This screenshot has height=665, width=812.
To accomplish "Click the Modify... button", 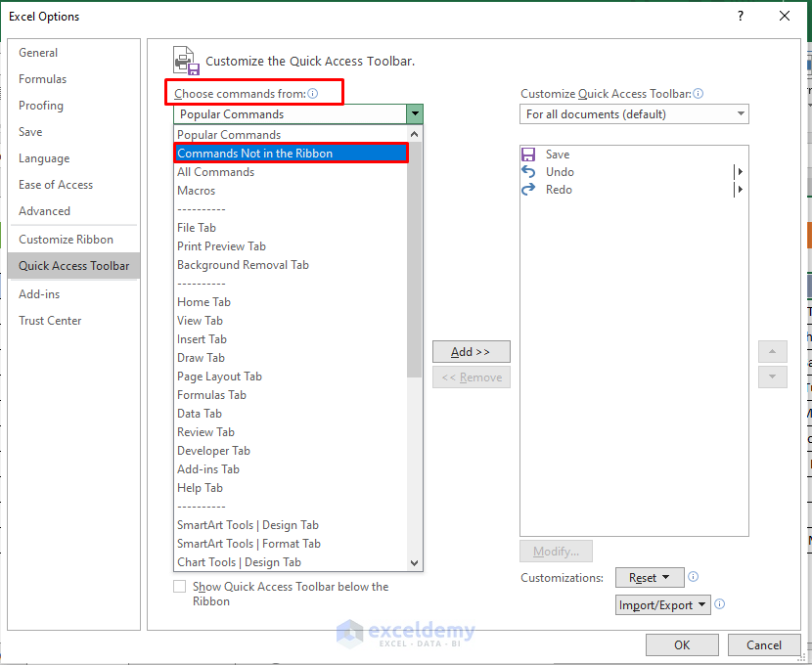I will coord(557,552).
